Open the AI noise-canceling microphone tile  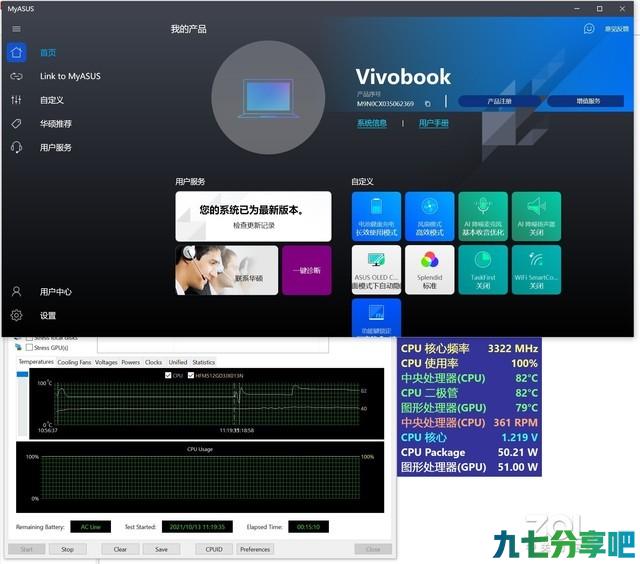(x=483, y=216)
